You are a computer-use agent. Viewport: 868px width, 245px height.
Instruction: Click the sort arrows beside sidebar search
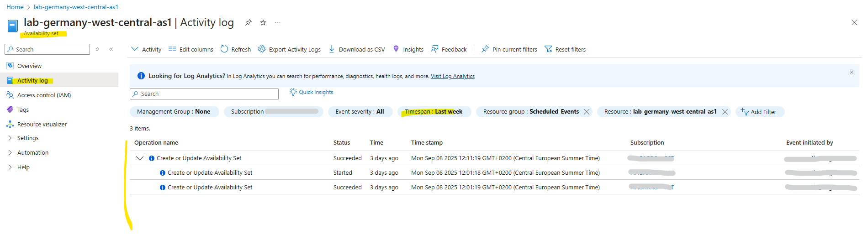tap(97, 49)
